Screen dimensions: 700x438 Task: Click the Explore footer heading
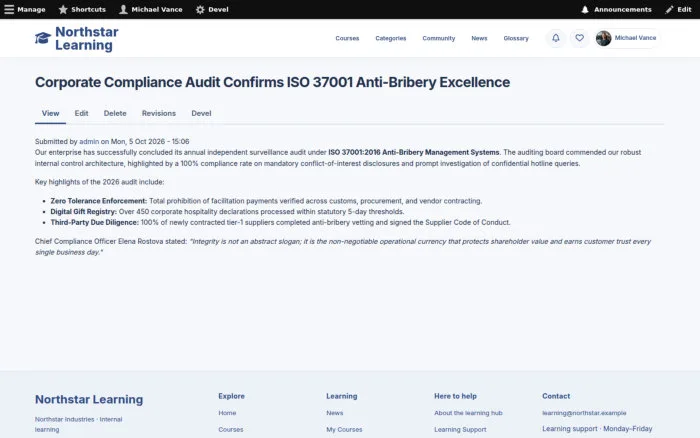(231, 396)
